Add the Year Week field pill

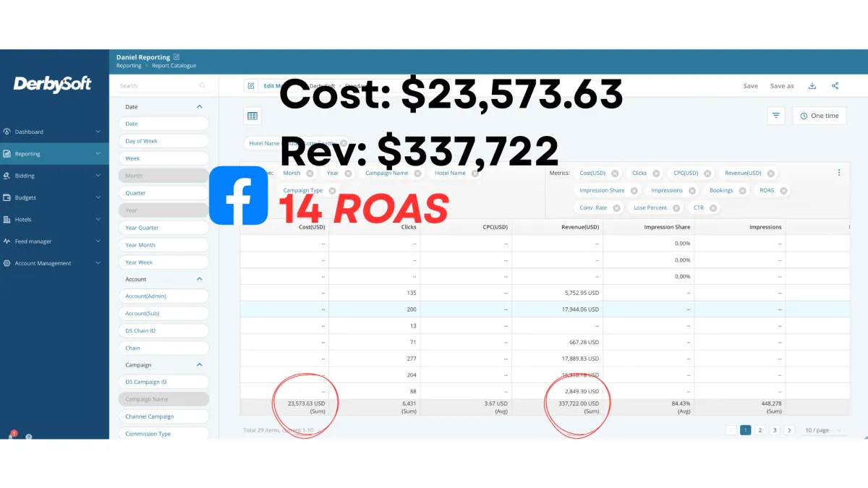point(163,262)
